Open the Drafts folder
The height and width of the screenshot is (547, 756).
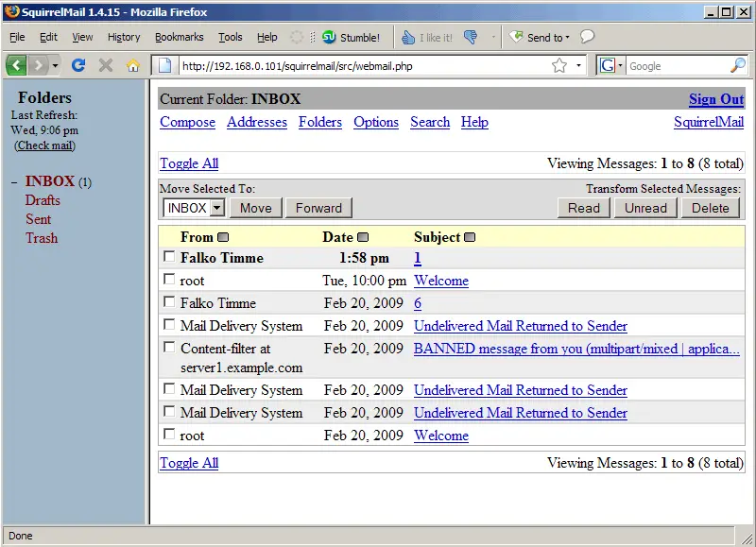43,200
